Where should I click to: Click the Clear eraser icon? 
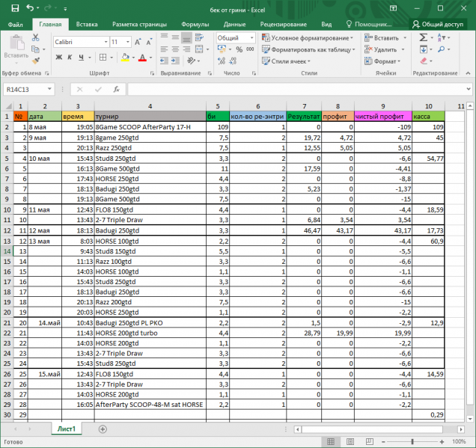pos(424,61)
